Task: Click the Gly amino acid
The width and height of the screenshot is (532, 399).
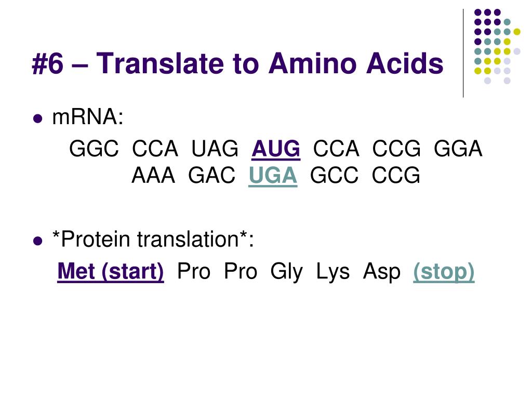Action: (x=286, y=272)
